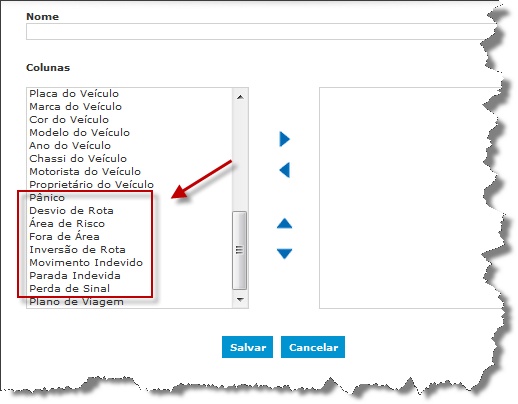518x404 pixels.
Task: Click the list scrollbar up arrow
Action: 240,97
